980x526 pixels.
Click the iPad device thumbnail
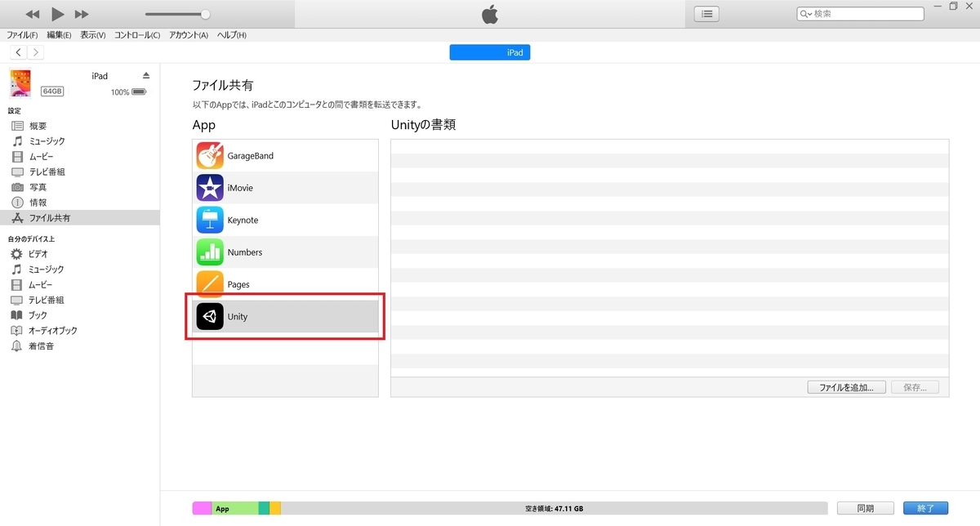20,83
